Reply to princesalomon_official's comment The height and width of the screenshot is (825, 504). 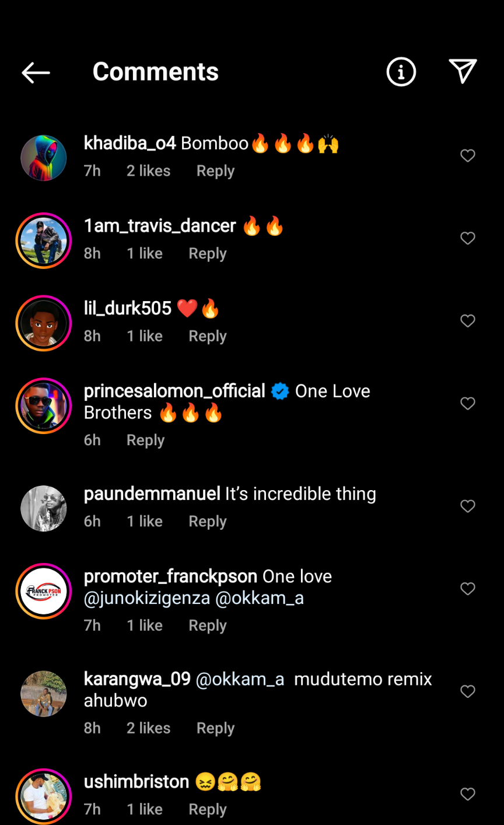click(145, 440)
